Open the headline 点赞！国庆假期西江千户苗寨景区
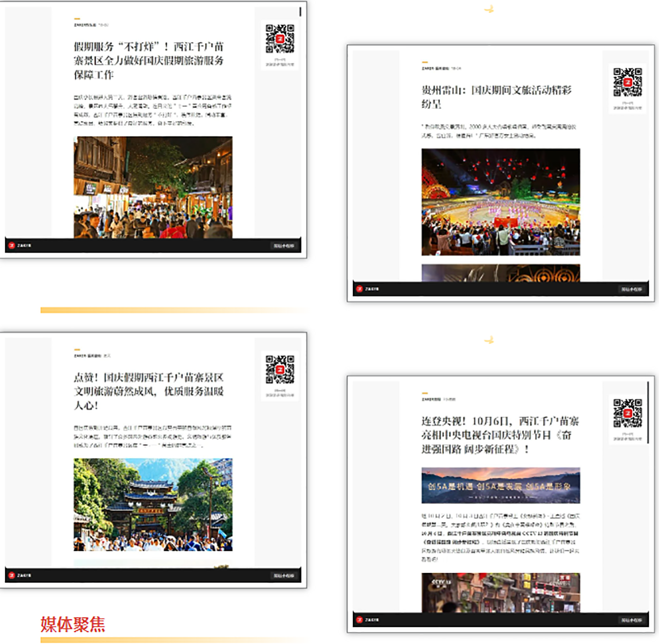Image resolution: width=659 pixels, height=644 pixels. (x=148, y=391)
